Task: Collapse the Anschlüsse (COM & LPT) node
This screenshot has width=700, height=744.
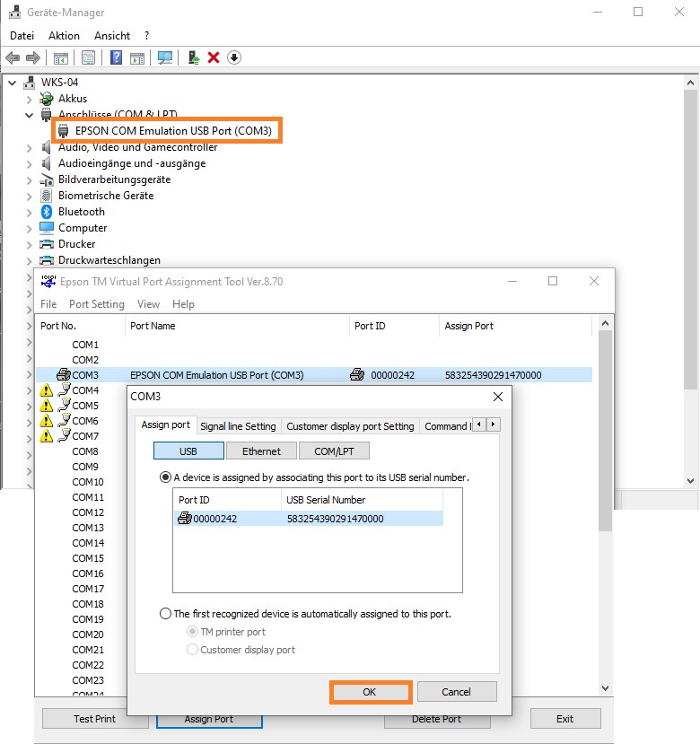Action: tap(30, 115)
